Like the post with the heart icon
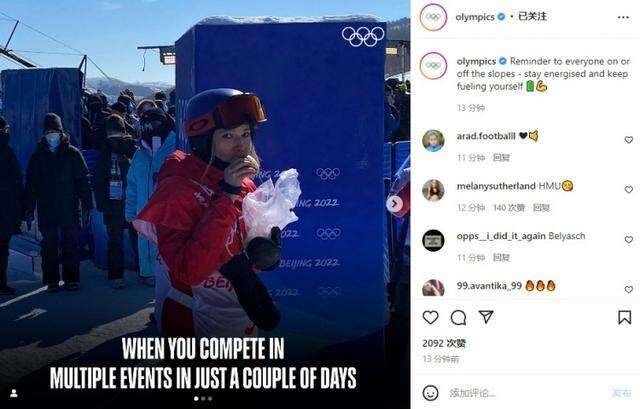Screen dimensions: 640x409 click(x=430, y=317)
